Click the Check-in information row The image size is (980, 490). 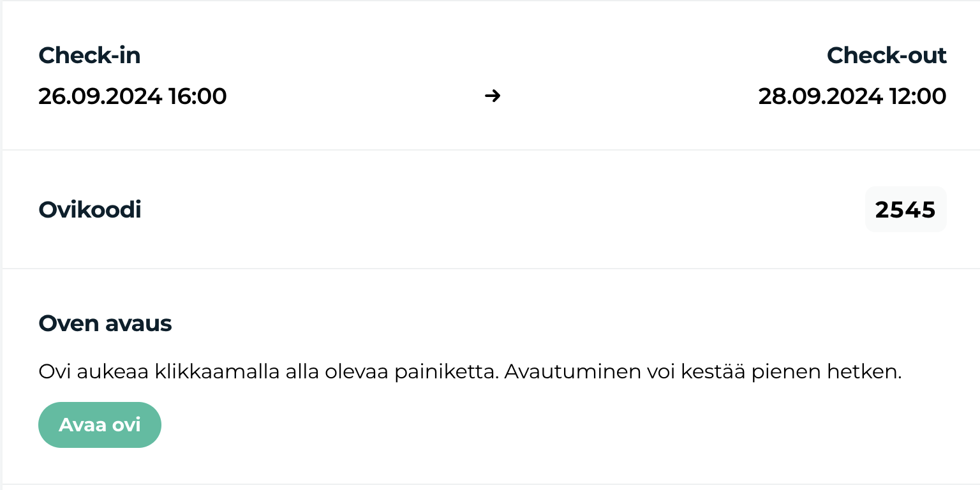tap(490, 75)
